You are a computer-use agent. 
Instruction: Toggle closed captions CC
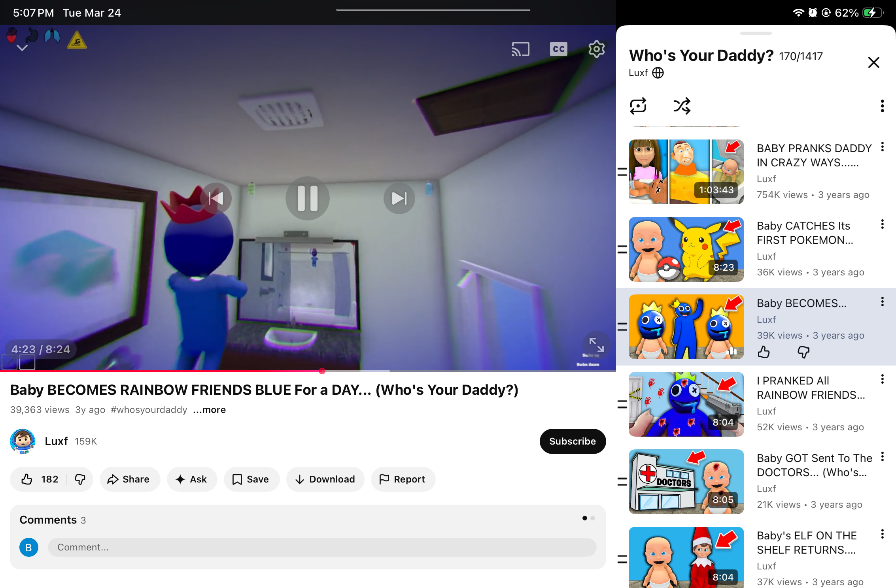558,49
